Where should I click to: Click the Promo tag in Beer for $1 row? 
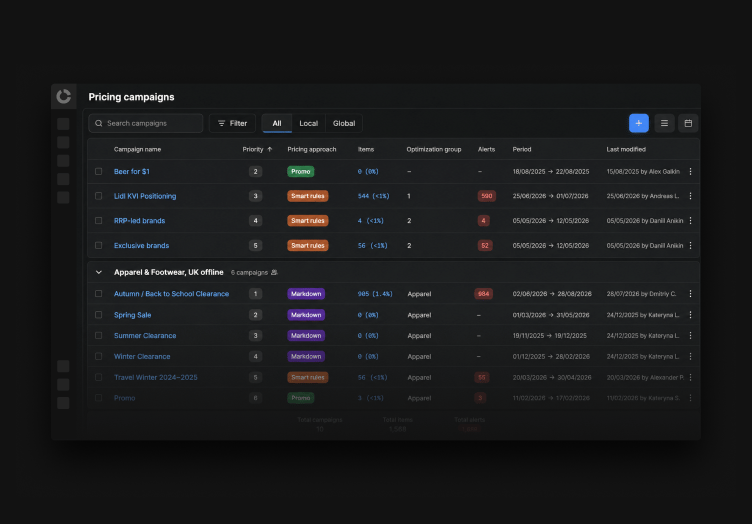coord(300,171)
